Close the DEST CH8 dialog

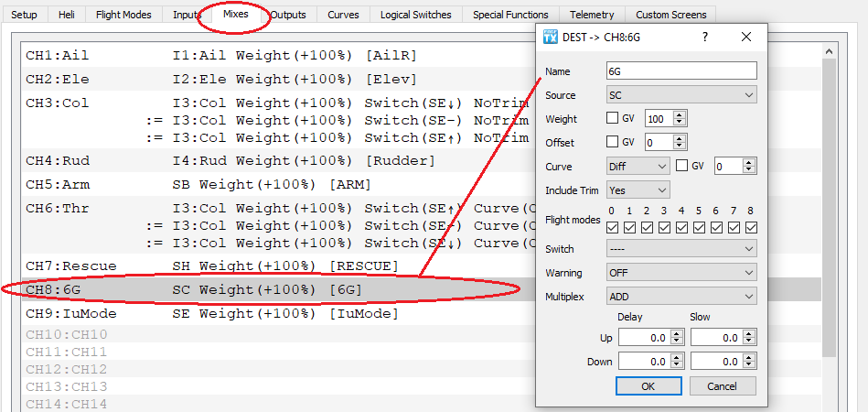tap(746, 37)
